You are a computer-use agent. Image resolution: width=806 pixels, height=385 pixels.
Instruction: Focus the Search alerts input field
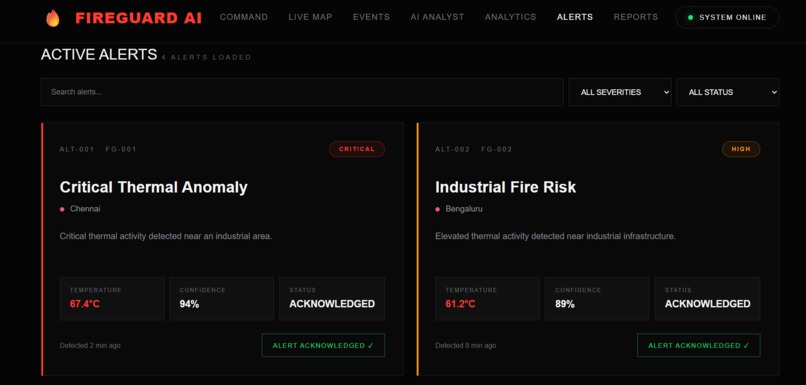(302, 92)
